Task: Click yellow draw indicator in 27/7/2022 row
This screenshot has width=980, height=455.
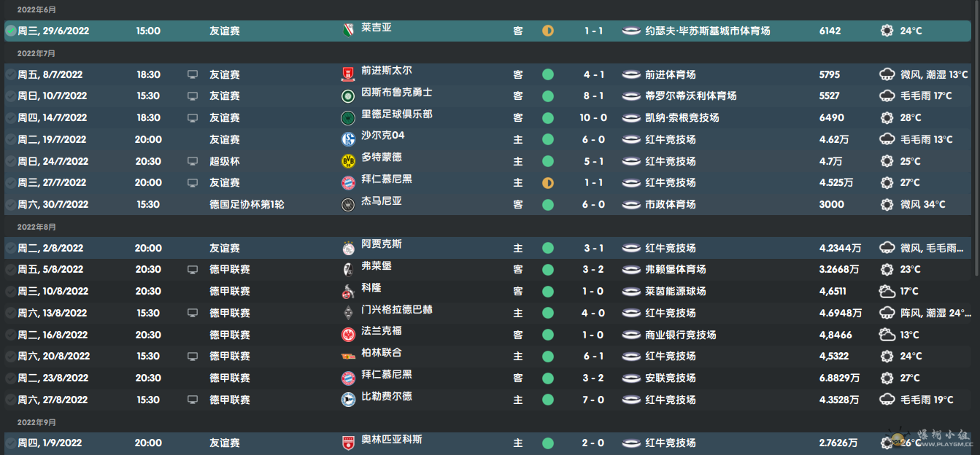Action: 548,183
